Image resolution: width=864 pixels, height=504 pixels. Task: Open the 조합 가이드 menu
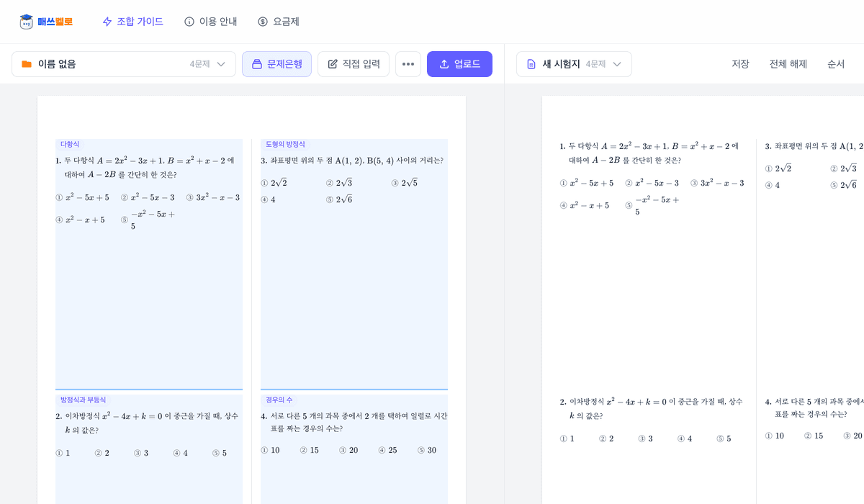(132, 22)
